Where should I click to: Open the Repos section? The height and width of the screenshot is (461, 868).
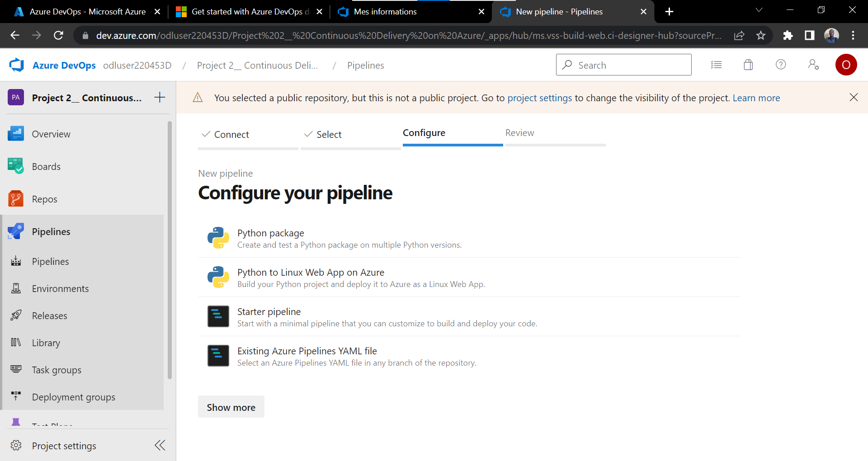(44, 198)
